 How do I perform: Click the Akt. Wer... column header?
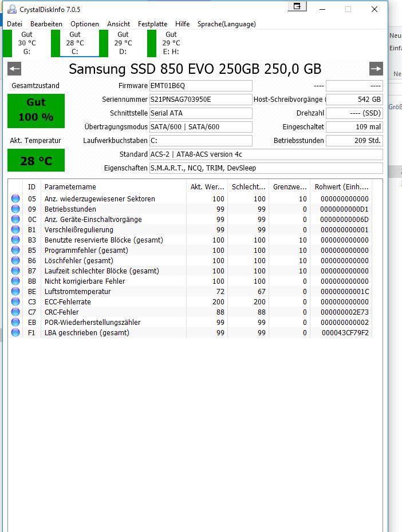click(207, 187)
